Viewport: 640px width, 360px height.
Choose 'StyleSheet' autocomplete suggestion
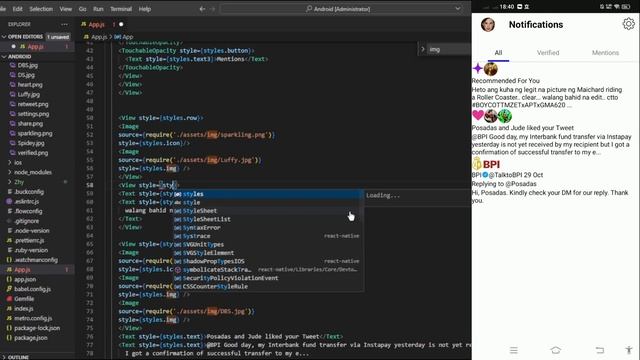coord(268,211)
